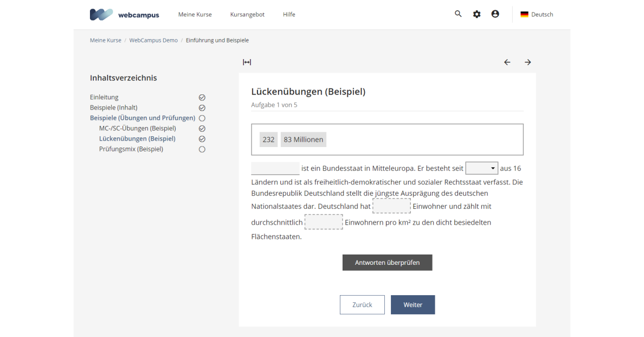Image resolution: width=644 pixels, height=337 pixels.
Task: Go to the next page arrow
Action: point(528,62)
